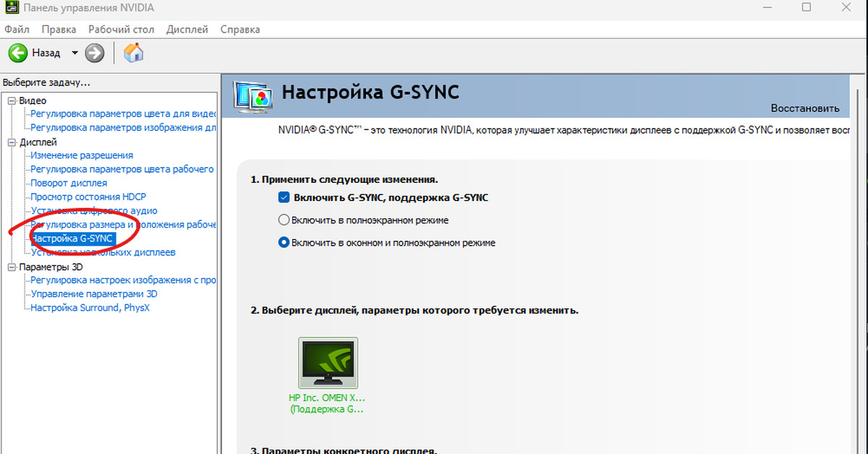Open Установка цифрового аудио item

[94, 210]
